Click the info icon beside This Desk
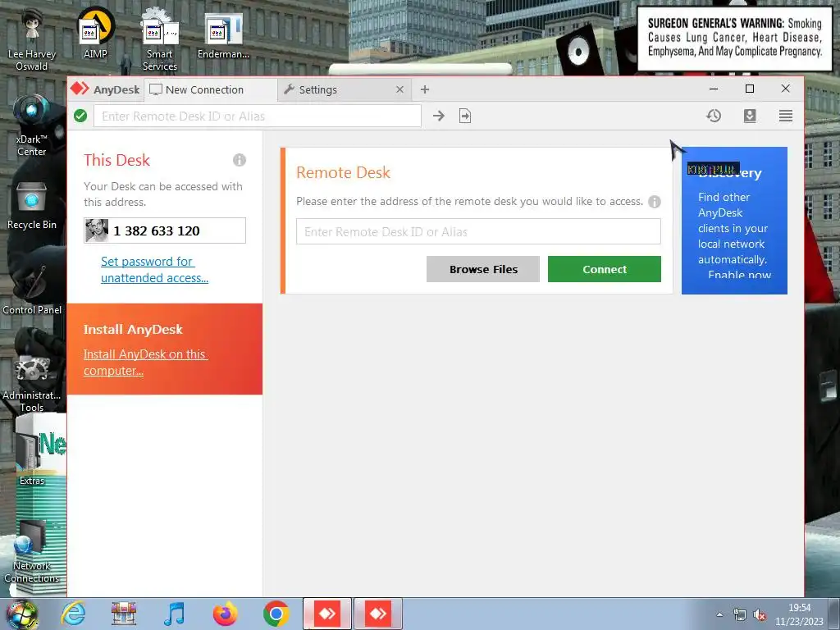The height and width of the screenshot is (630, 840). click(240, 160)
